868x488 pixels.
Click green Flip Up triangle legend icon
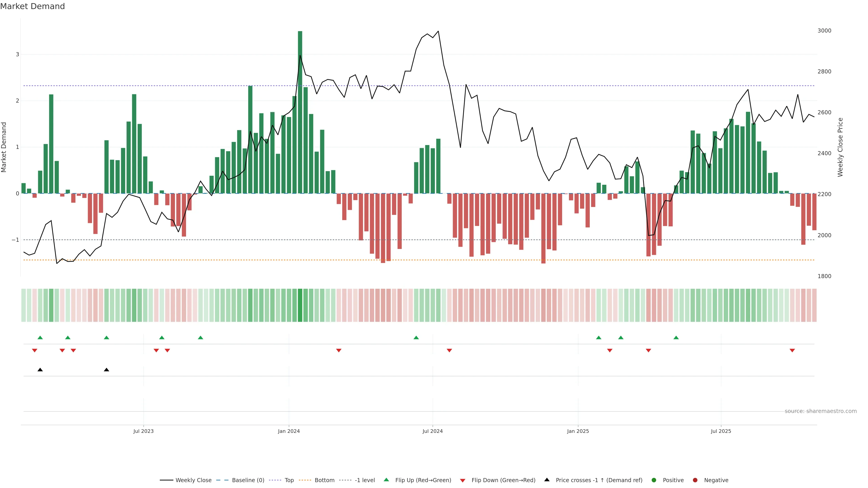pyautogui.click(x=387, y=480)
